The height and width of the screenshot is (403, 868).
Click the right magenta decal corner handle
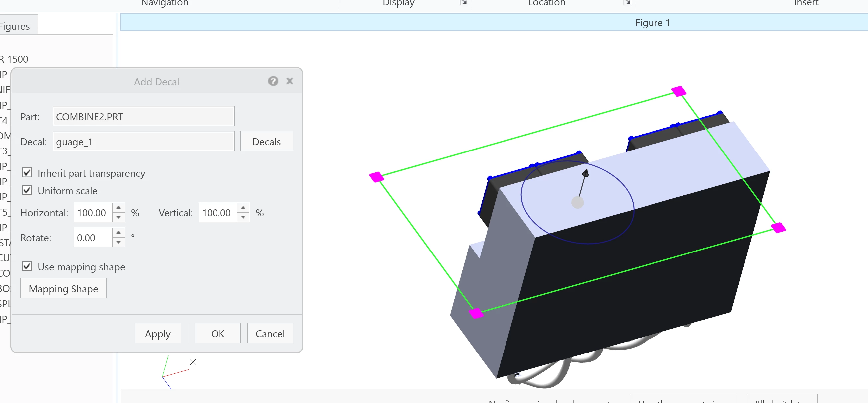(778, 228)
